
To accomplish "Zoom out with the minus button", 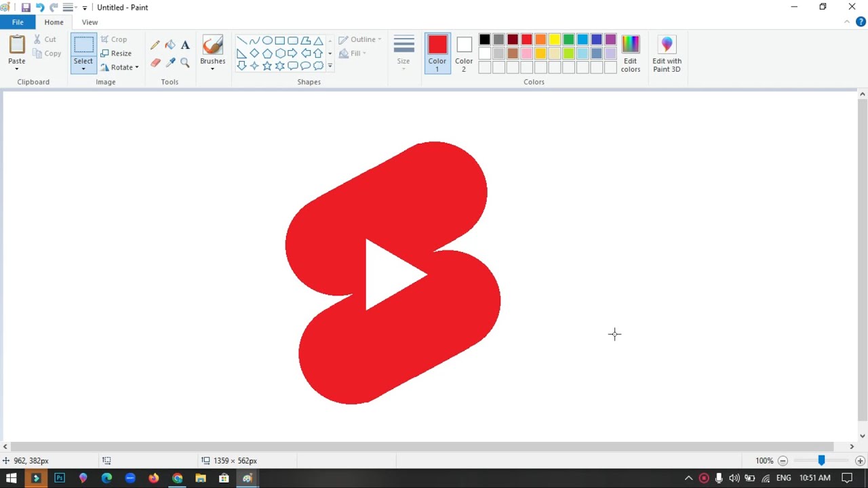I will click(x=783, y=460).
